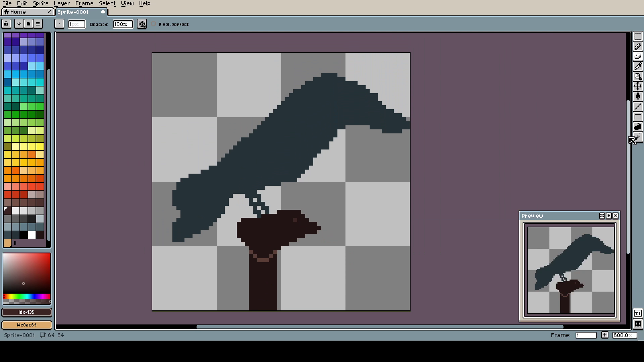Toggle the palette lock button
Viewport: 644px width, 362px height.
click(x=6, y=24)
